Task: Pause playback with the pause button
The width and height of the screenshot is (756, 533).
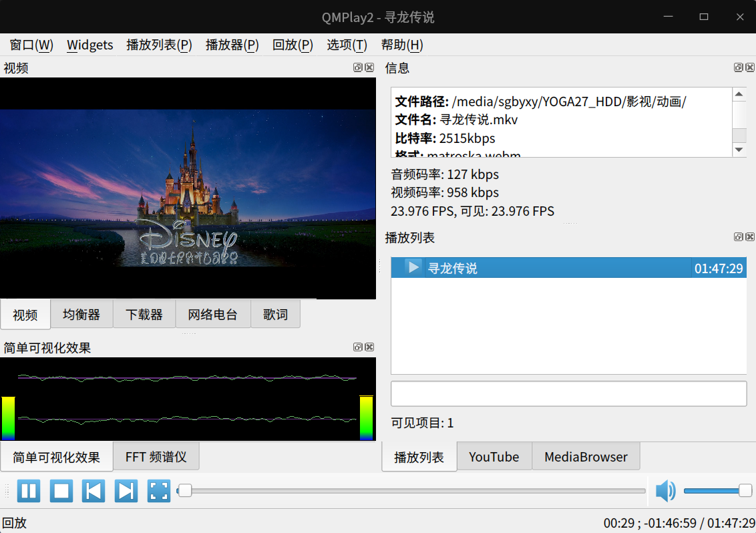Action: [x=28, y=491]
